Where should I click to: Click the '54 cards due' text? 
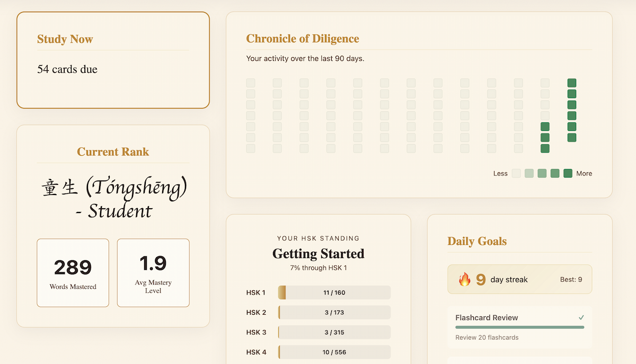(x=67, y=69)
